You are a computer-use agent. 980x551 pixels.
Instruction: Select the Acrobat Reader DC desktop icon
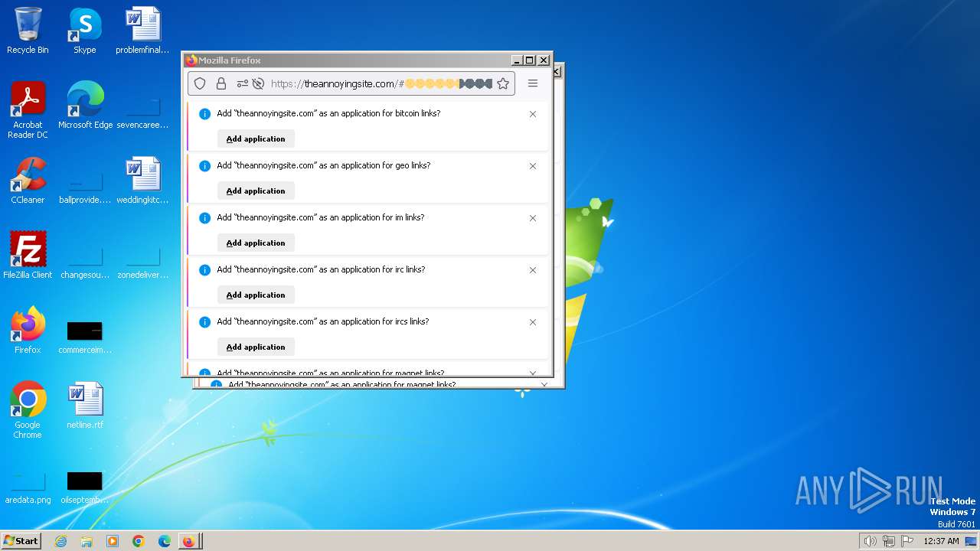click(x=28, y=110)
